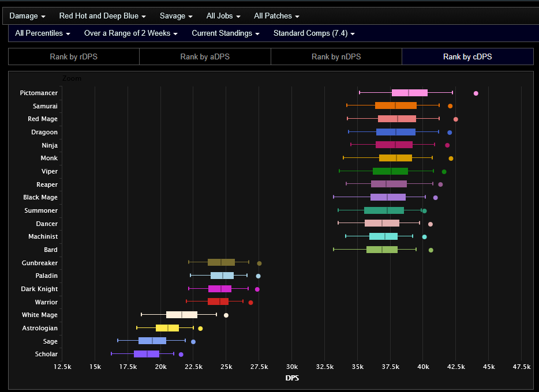The height and width of the screenshot is (392, 539).
Task: Click the Gunbreaker olive box plot
Action: click(x=221, y=262)
